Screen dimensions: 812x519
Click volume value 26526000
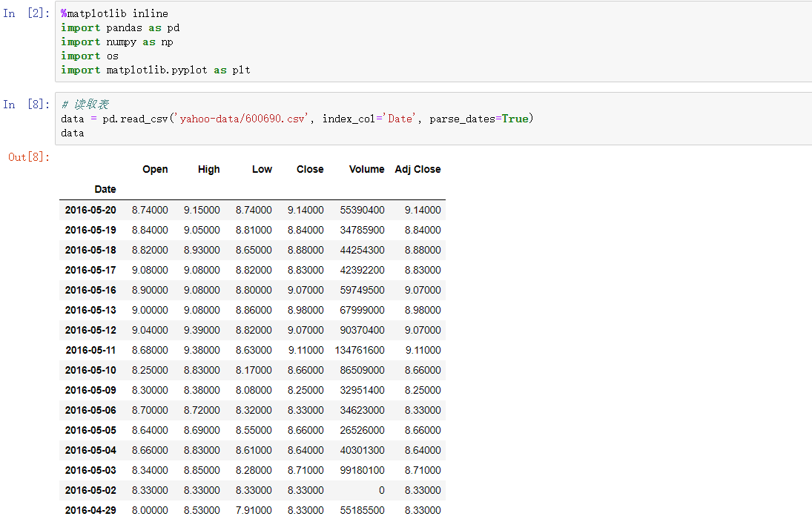point(363,431)
